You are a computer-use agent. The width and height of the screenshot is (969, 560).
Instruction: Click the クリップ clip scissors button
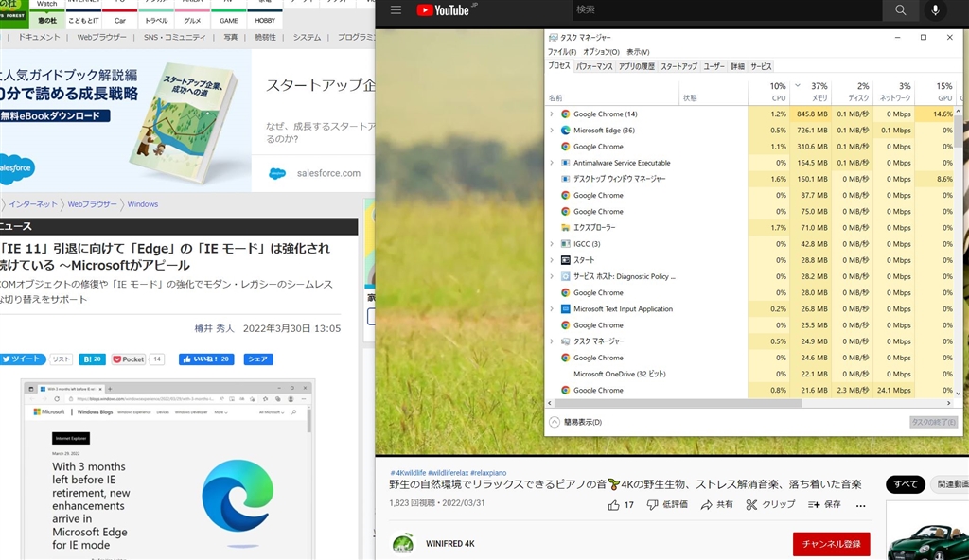tap(770, 505)
